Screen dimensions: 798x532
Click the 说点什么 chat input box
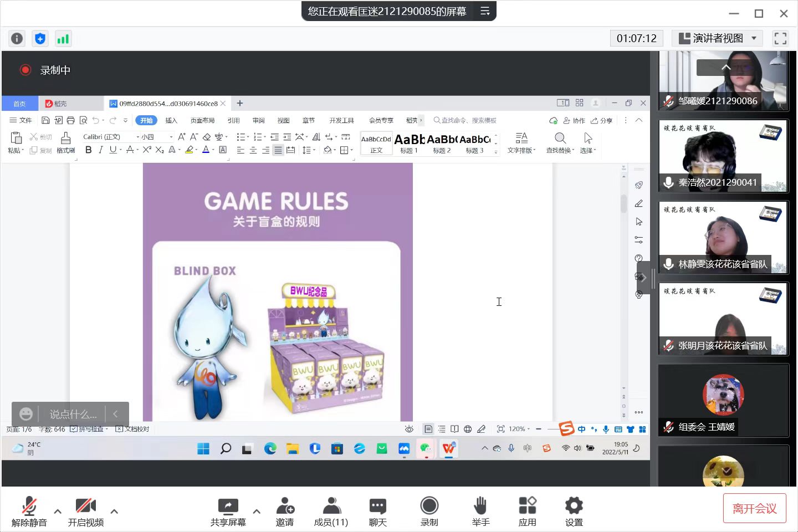click(x=73, y=414)
